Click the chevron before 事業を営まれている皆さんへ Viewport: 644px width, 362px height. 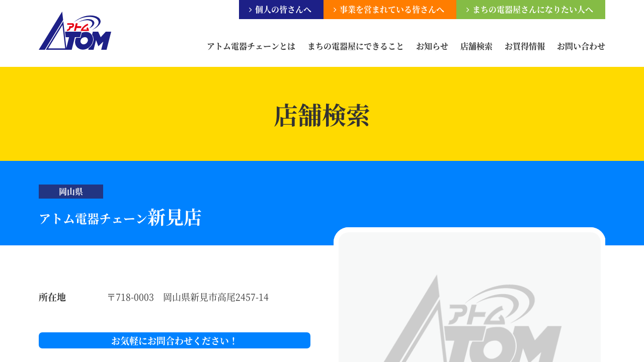pyautogui.click(x=335, y=10)
